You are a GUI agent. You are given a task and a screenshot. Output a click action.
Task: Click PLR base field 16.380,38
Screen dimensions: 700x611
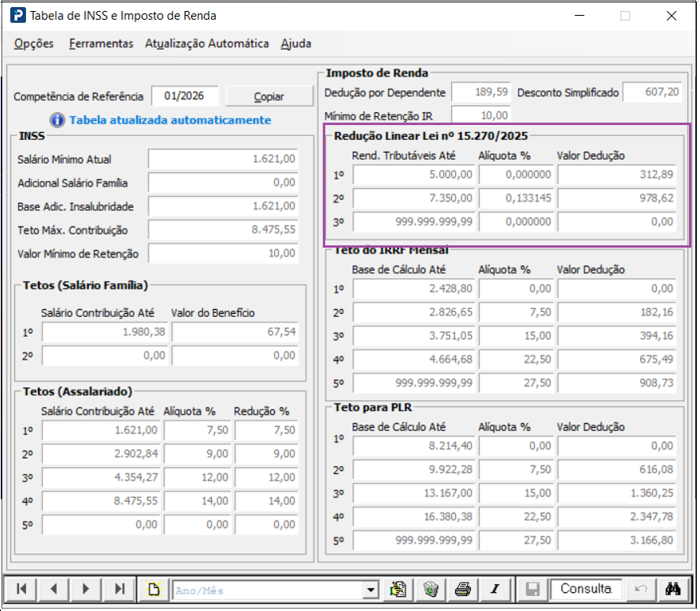coord(414,517)
